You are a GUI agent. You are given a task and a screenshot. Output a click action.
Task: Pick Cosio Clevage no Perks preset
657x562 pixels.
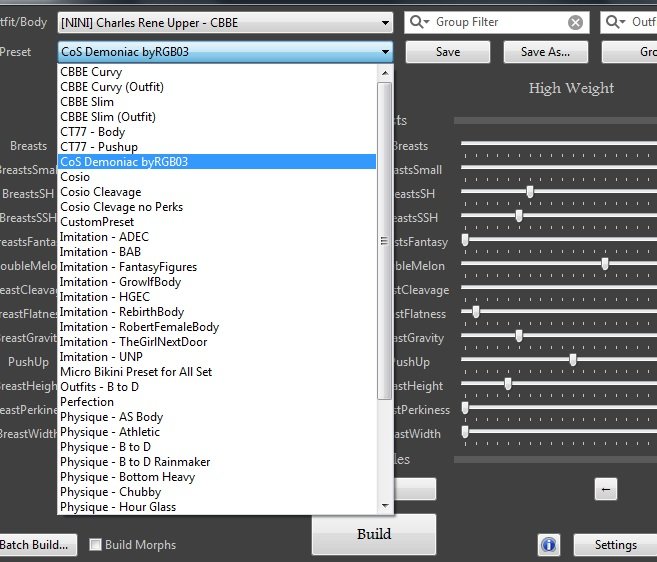pos(217,207)
